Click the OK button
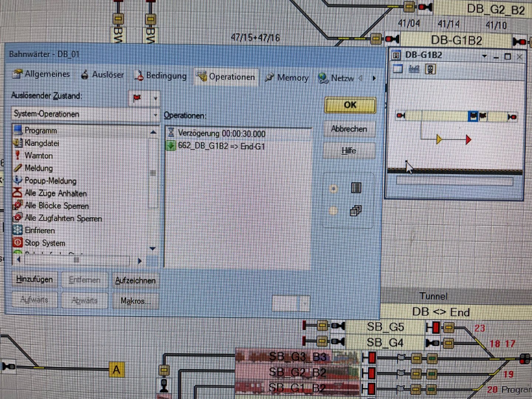The height and width of the screenshot is (399, 532). click(350, 105)
